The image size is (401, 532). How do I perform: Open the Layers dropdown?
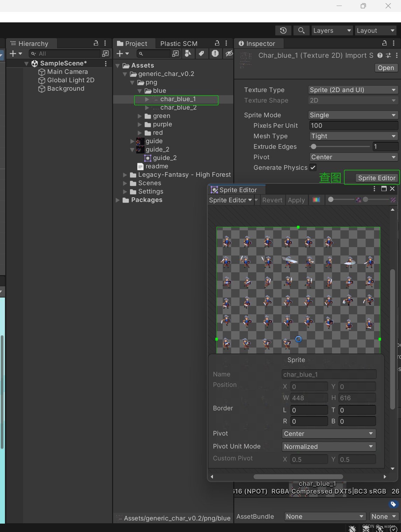332,30
